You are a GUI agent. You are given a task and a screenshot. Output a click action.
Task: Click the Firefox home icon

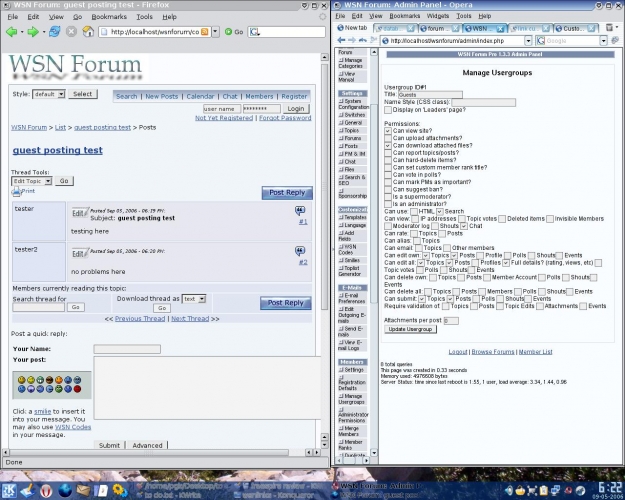[87, 32]
